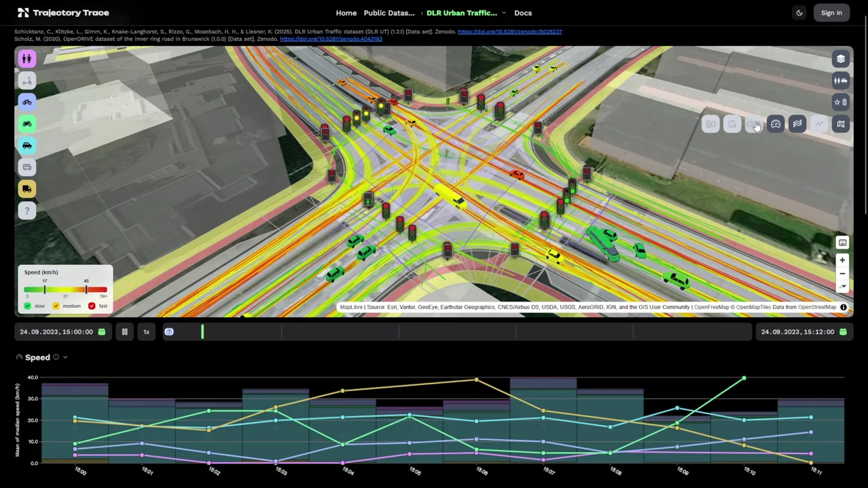Open the zenodo.15025237 DOI link

510,31
